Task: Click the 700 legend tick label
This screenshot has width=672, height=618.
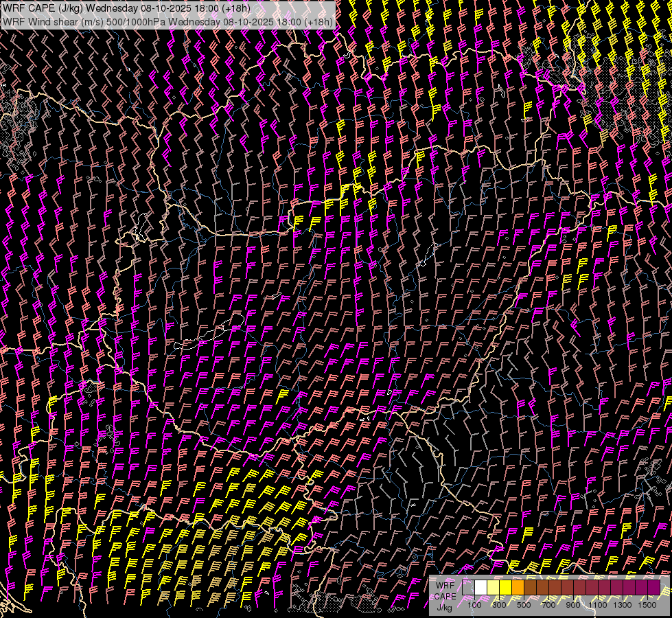Action: (x=548, y=604)
